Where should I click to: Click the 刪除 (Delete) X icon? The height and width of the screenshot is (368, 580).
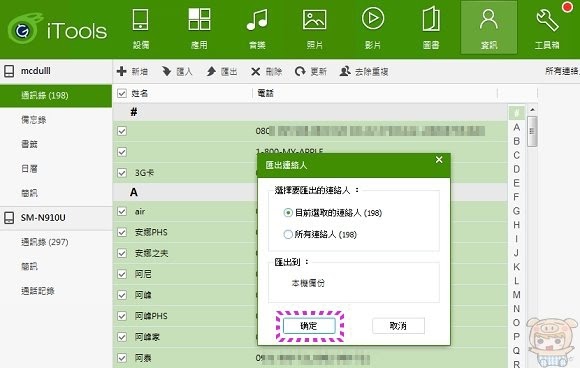pyautogui.click(x=256, y=71)
